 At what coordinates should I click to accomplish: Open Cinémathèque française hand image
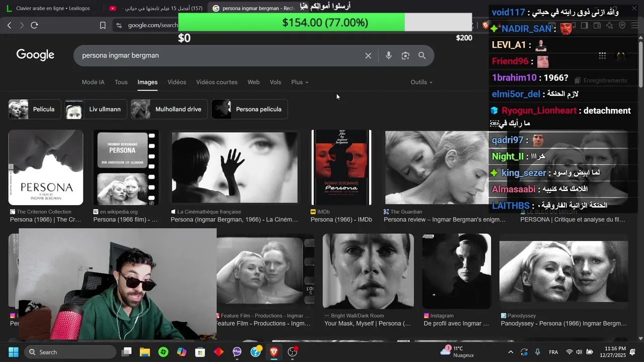click(x=235, y=167)
